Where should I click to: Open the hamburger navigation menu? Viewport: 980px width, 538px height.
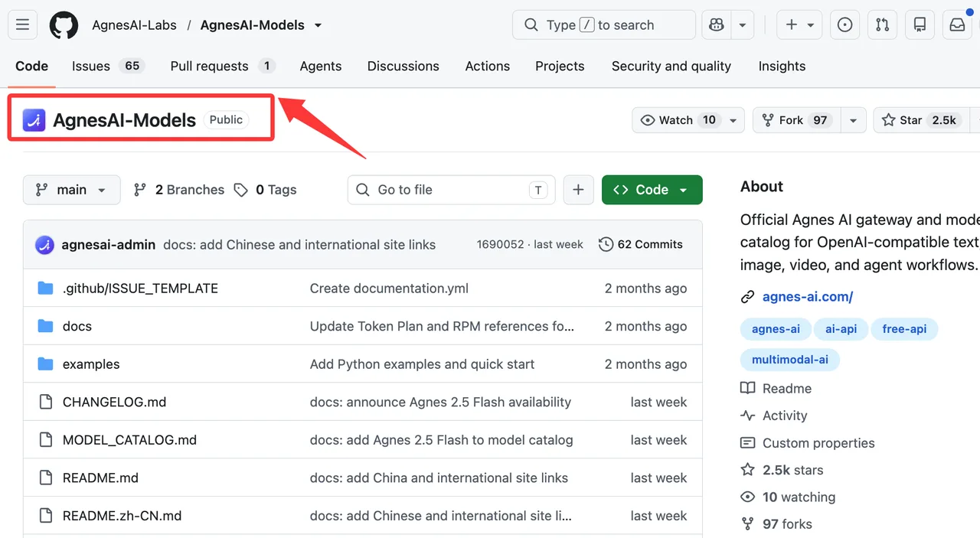(22, 25)
